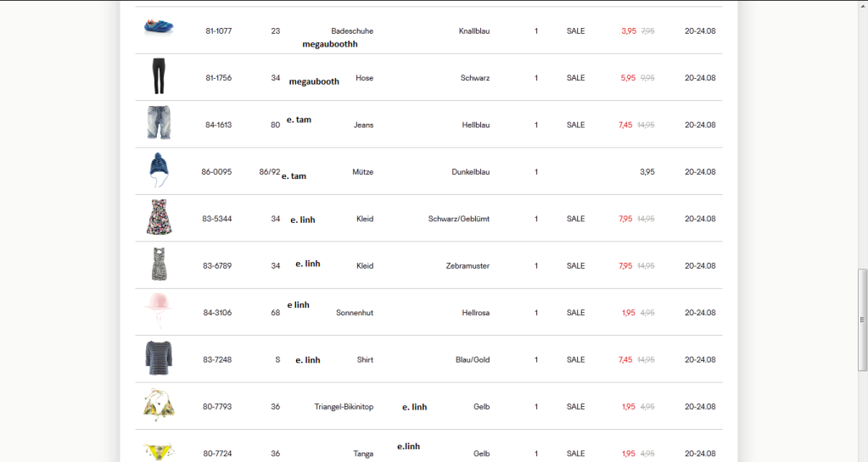868x462 pixels.
Task: Open the floral Kleid product picture
Action: click(x=159, y=218)
